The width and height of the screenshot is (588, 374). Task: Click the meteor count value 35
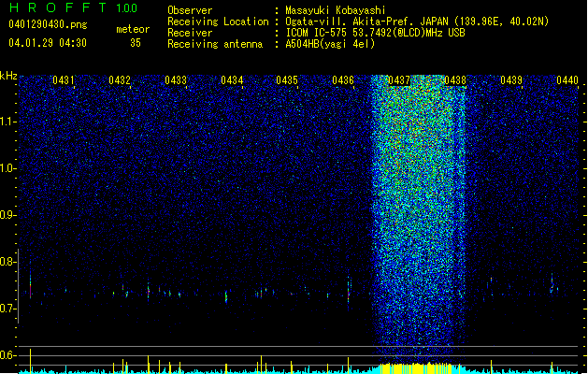pos(136,43)
